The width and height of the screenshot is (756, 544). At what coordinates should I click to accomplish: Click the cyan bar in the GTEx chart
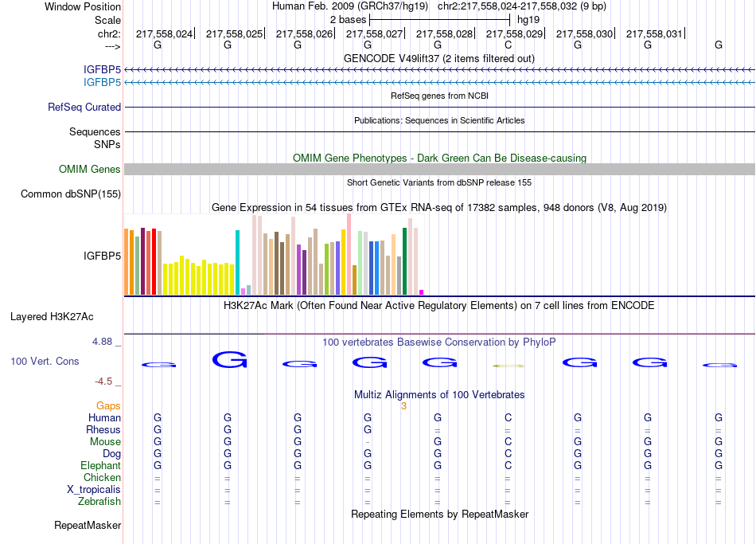point(237,262)
